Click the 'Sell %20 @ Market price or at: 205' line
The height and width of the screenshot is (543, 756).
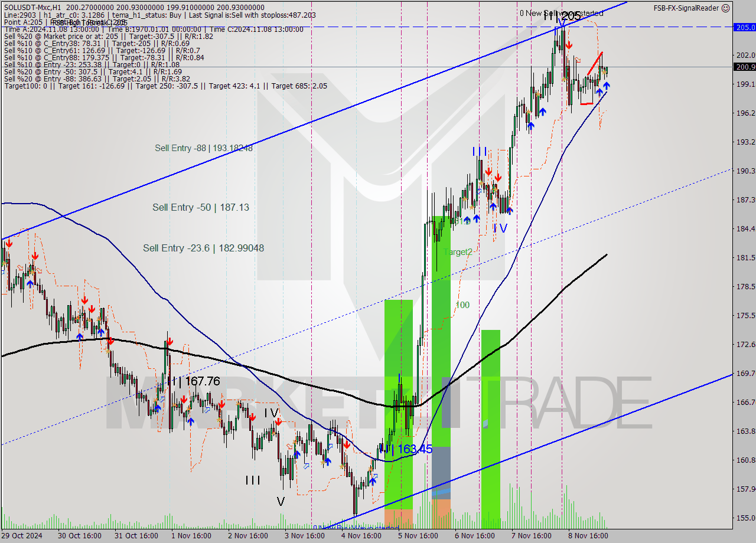109,36
